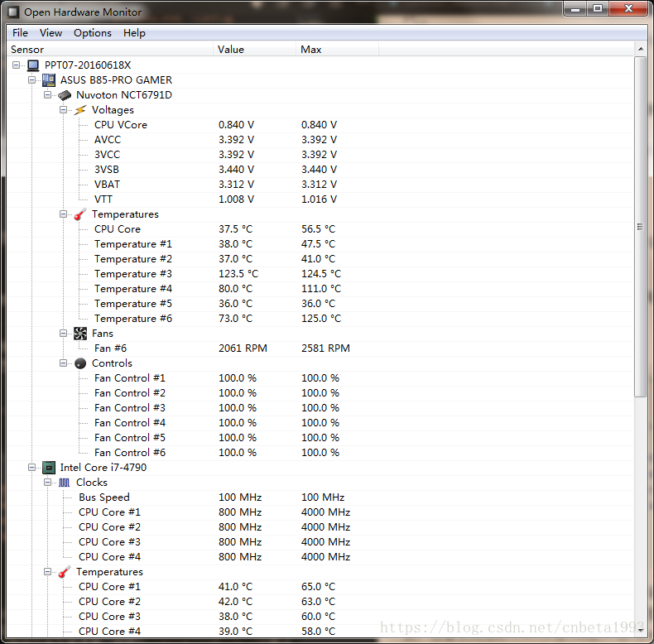The image size is (654, 644).
Task: Select the VTT row
Action: tap(320, 199)
